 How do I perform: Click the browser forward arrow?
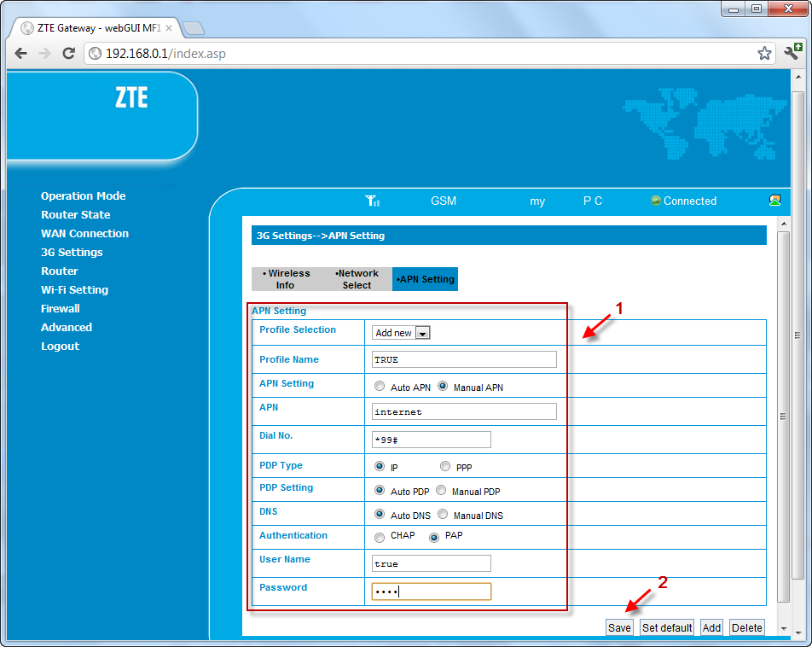click(x=45, y=54)
